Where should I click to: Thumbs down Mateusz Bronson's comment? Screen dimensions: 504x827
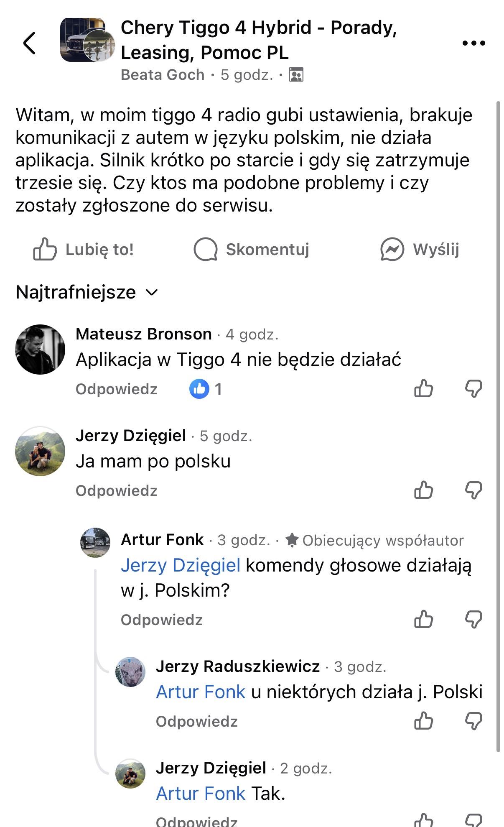click(473, 389)
